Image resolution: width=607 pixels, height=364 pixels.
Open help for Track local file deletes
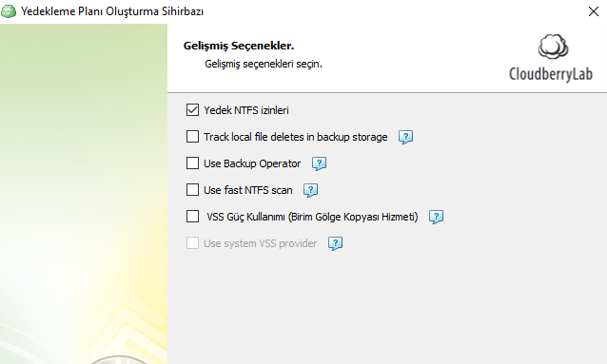click(x=405, y=137)
